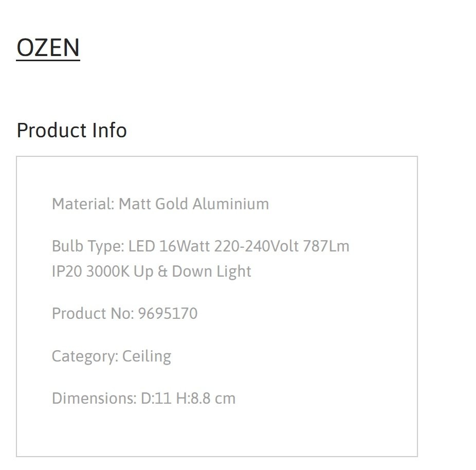
Task: Select the Dimensions: D:11 H:8.8 cm text
Action: coord(143,399)
